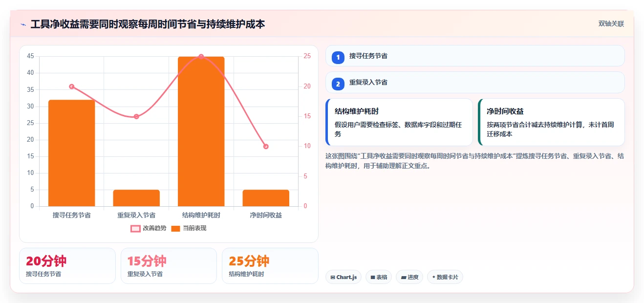Image resolution: width=644 pixels, height=303 pixels.
Task: Click the orange bar for 净时间收益
Action: click(266, 198)
